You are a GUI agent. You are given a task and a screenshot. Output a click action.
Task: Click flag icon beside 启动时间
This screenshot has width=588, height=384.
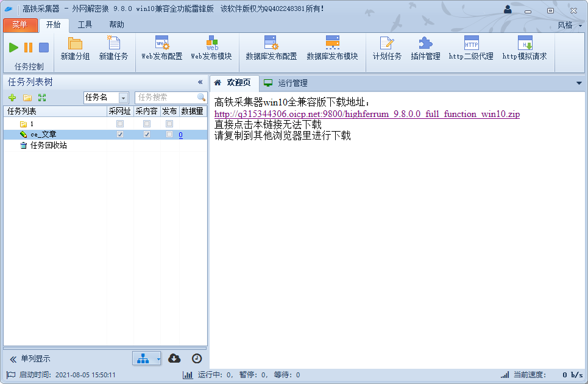(x=11, y=375)
